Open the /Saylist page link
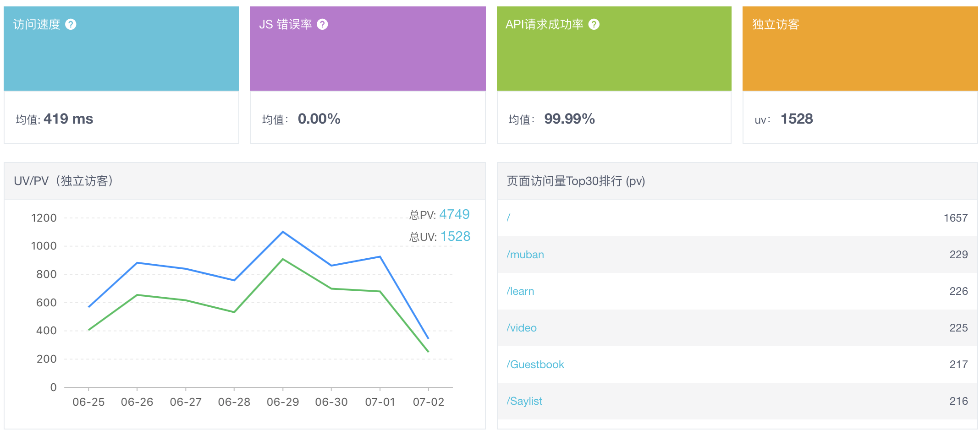 coord(524,401)
